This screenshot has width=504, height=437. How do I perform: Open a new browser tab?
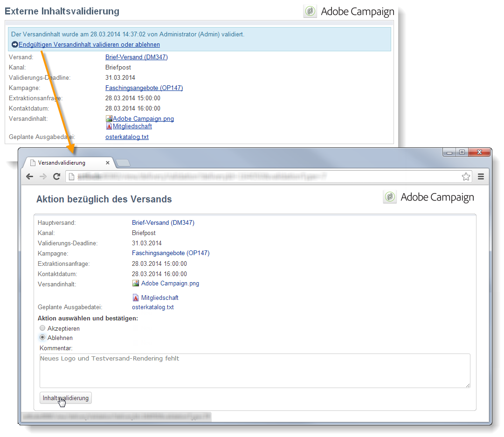pos(123,163)
